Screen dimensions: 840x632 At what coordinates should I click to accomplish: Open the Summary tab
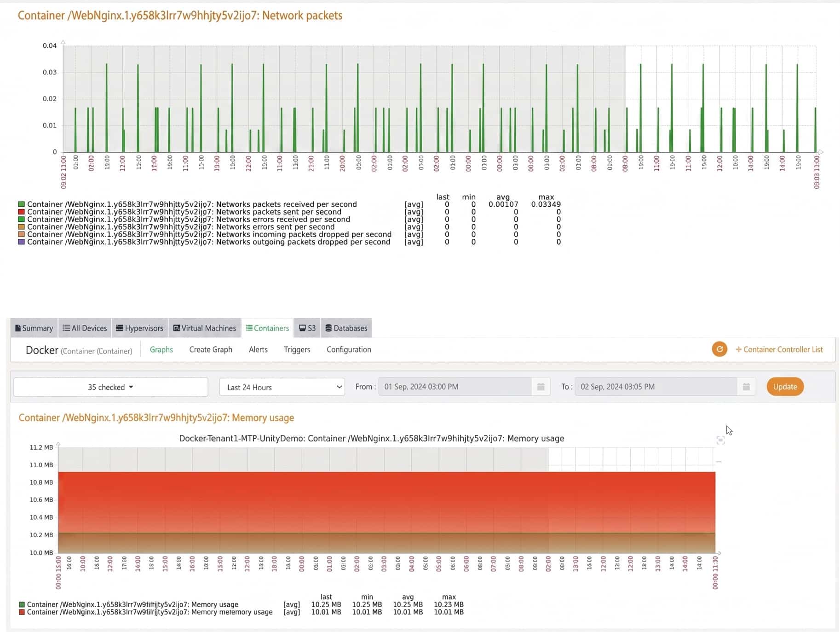click(34, 328)
